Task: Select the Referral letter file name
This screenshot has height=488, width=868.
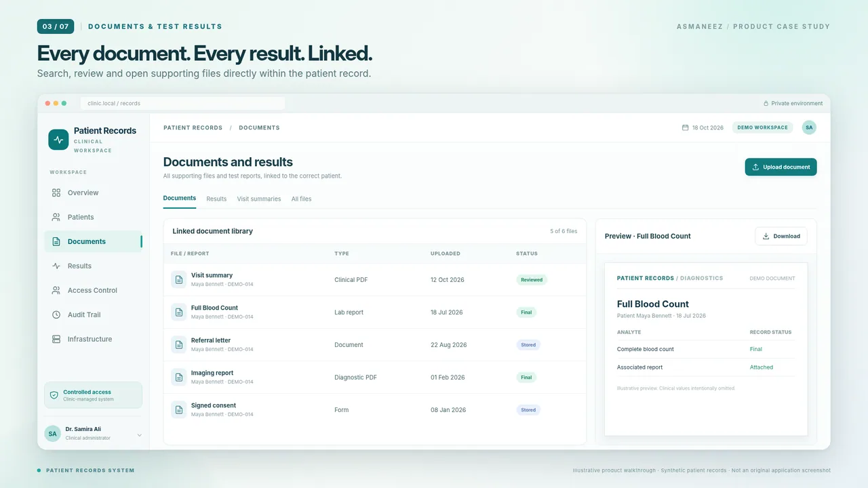Action: pyautogui.click(x=211, y=340)
